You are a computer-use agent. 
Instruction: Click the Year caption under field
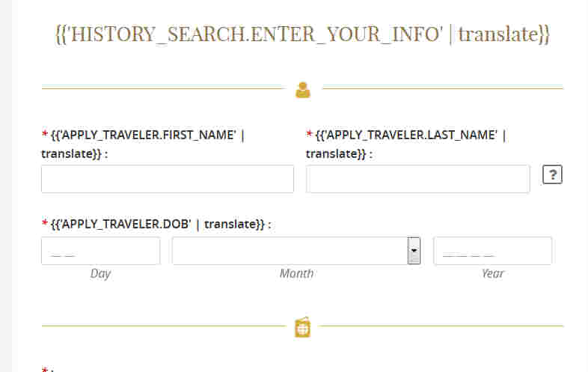click(x=493, y=273)
